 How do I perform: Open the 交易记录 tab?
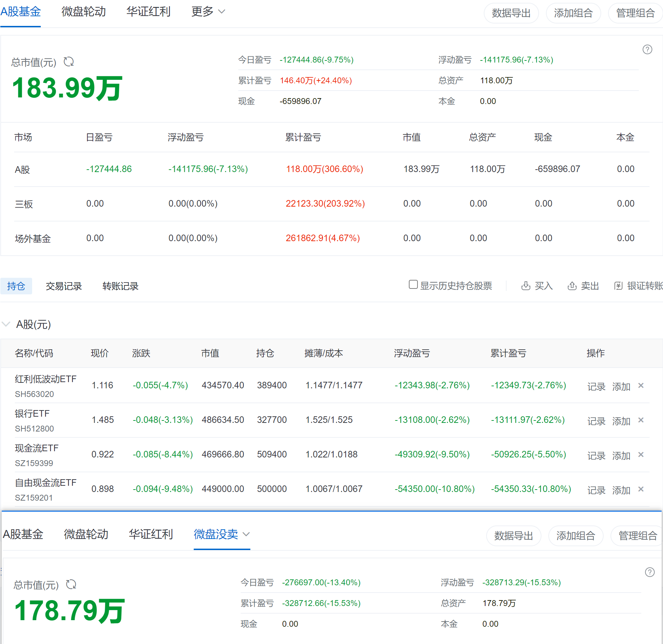pos(64,286)
